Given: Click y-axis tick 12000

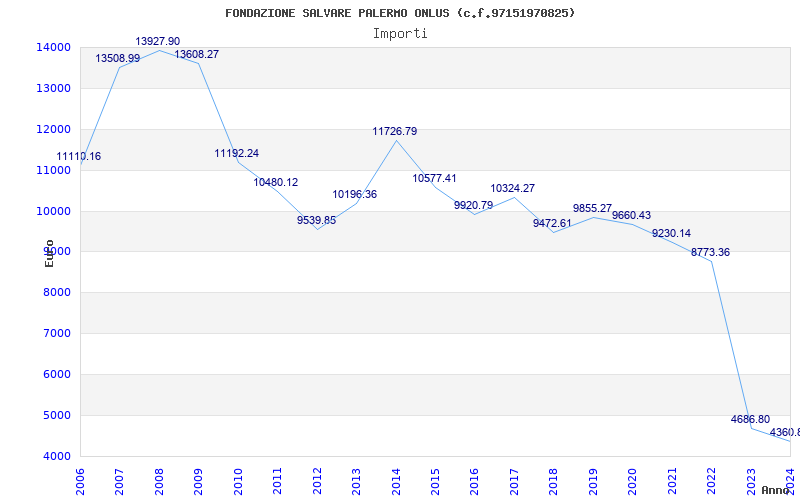Looking at the screenshot, I should [53, 129].
